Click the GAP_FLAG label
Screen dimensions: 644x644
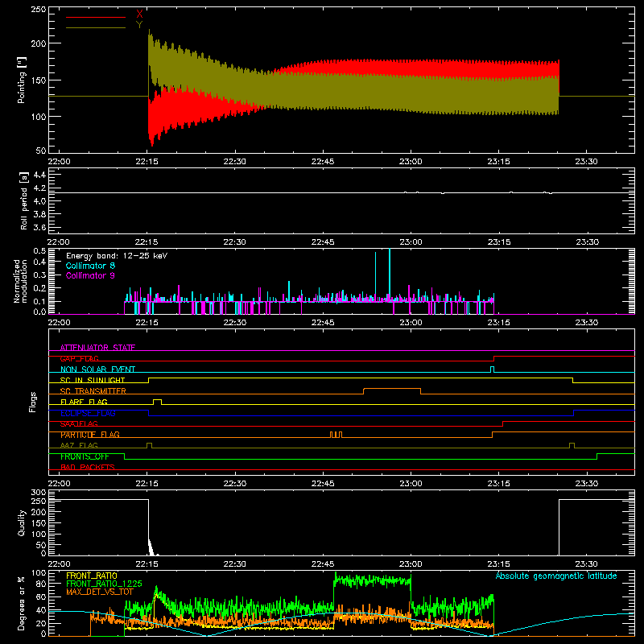(x=79, y=358)
